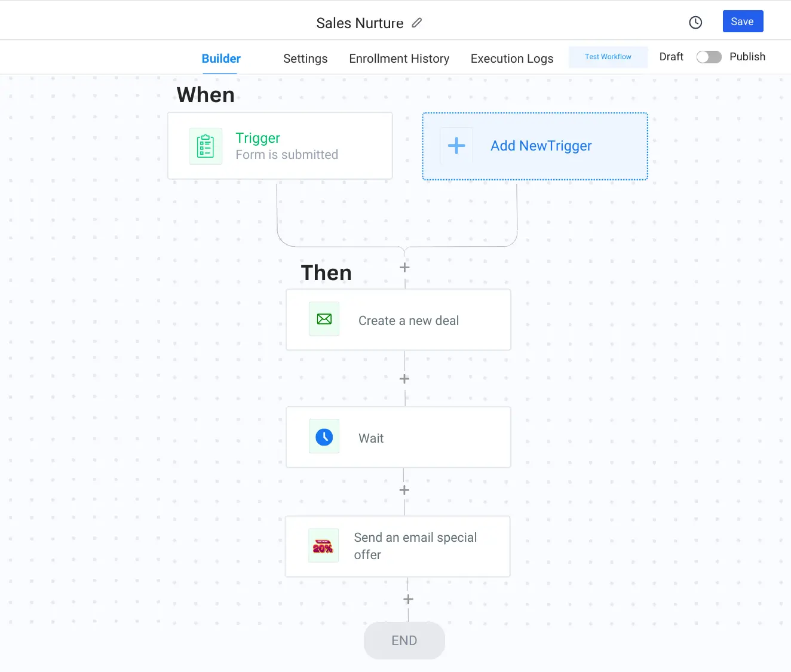Image resolution: width=791 pixels, height=672 pixels.
Task: Click the form trigger clipboard icon
Action: click(206, 146)
